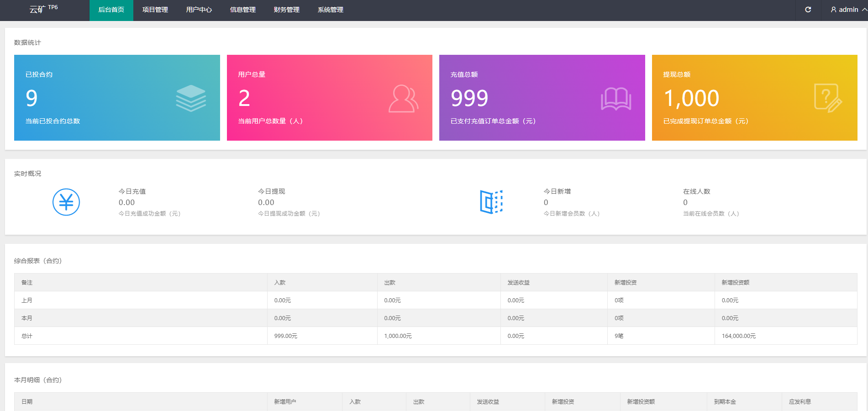This screenshot has height=411, width=868.
Task: Click the stacked layers icon in contracts card
Action: tap(191, 98)
